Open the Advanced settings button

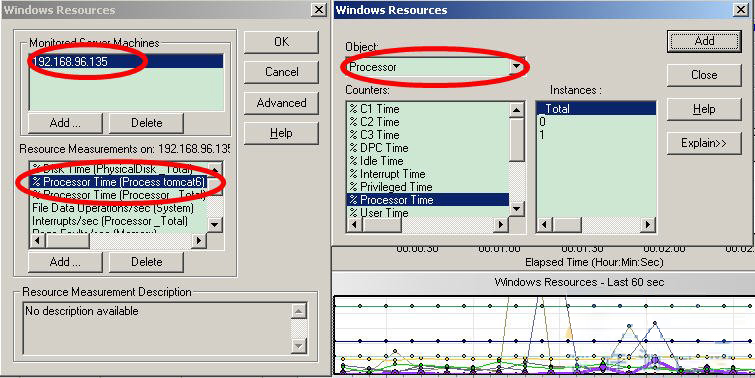coord(281,103)
